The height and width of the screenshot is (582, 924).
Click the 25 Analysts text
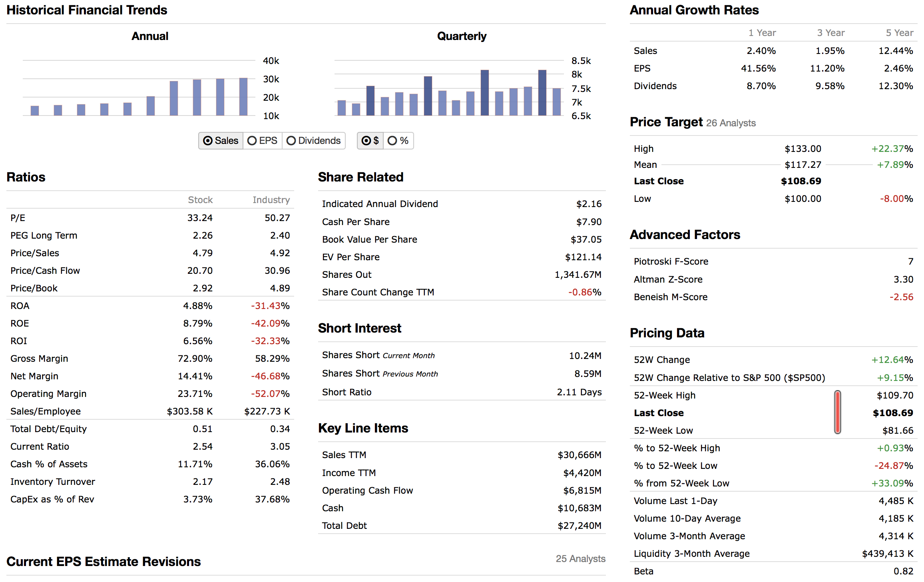pyautogui.click(x=580, y=559)
